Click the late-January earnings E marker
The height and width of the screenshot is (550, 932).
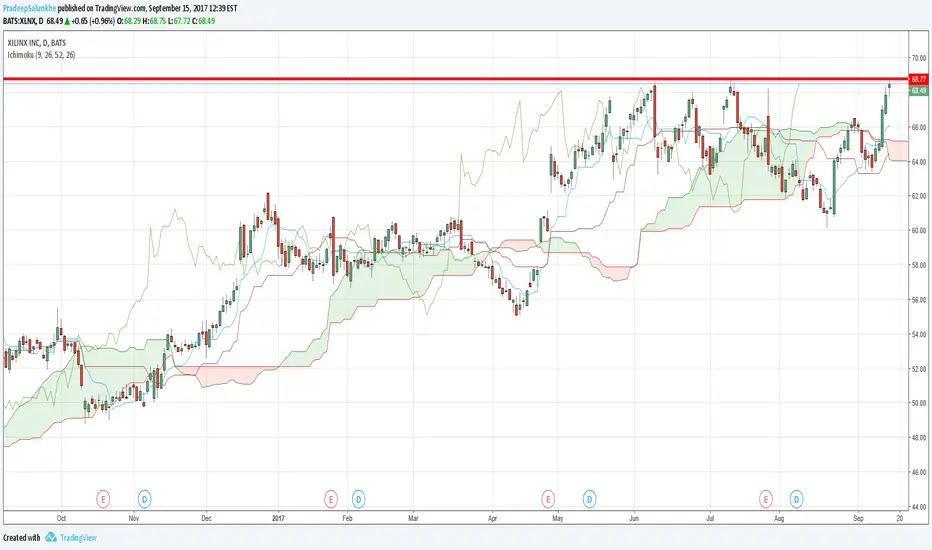[330, 499]
